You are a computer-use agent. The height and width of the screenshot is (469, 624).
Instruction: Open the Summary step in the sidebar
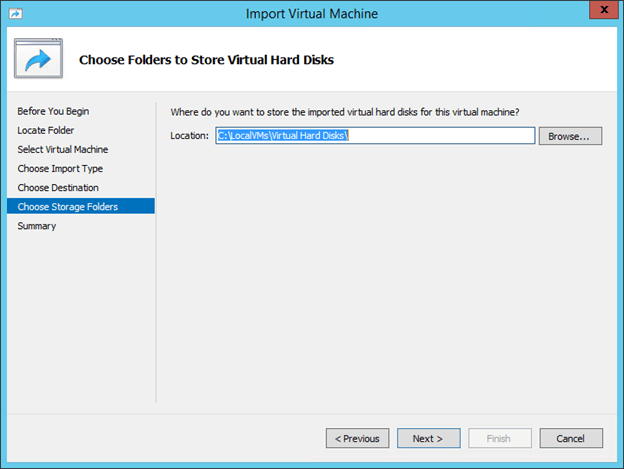click(x=37, y=225)
